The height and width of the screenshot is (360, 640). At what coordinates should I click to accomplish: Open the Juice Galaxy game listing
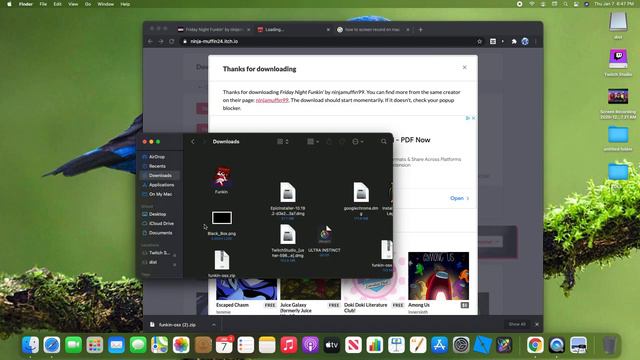coord(296,307)
